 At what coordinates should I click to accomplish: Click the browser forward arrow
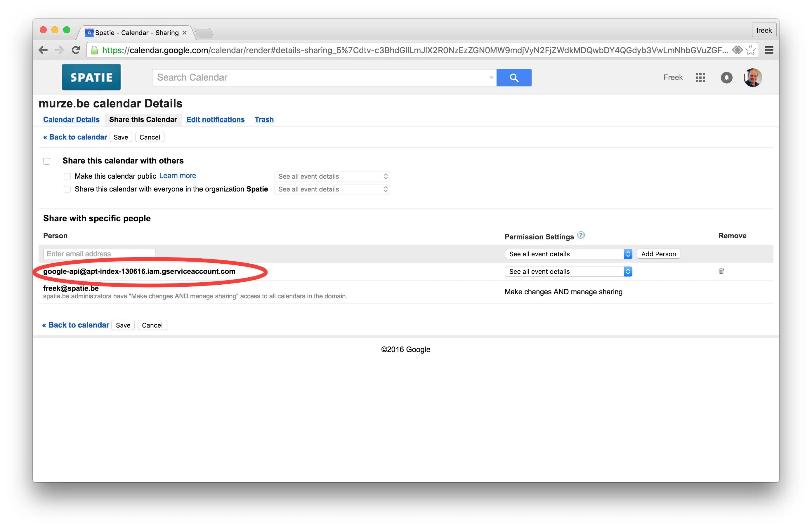tap(59, 50)
